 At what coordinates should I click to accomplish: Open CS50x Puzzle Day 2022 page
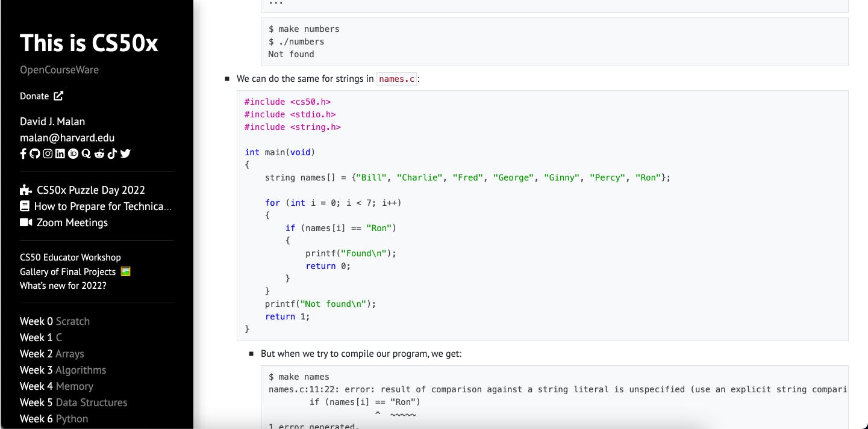[x=83, y=190]
